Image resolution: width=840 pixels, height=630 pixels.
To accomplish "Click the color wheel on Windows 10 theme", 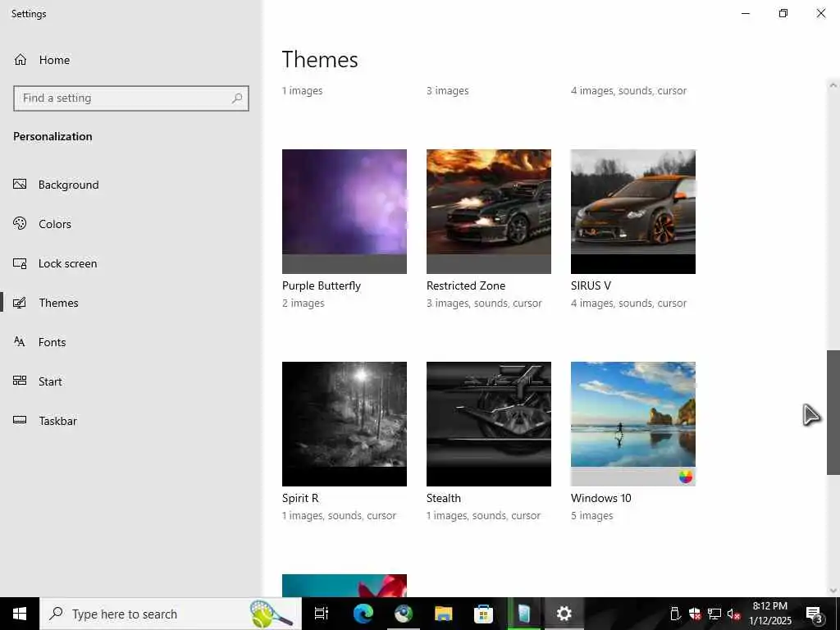I will 685,477.
